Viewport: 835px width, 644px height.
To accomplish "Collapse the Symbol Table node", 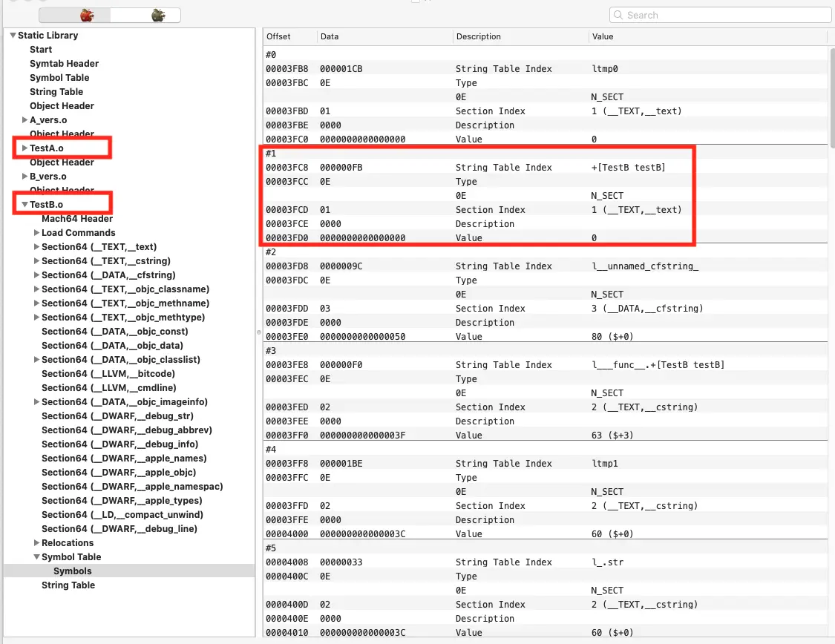I will pos(37,557).
